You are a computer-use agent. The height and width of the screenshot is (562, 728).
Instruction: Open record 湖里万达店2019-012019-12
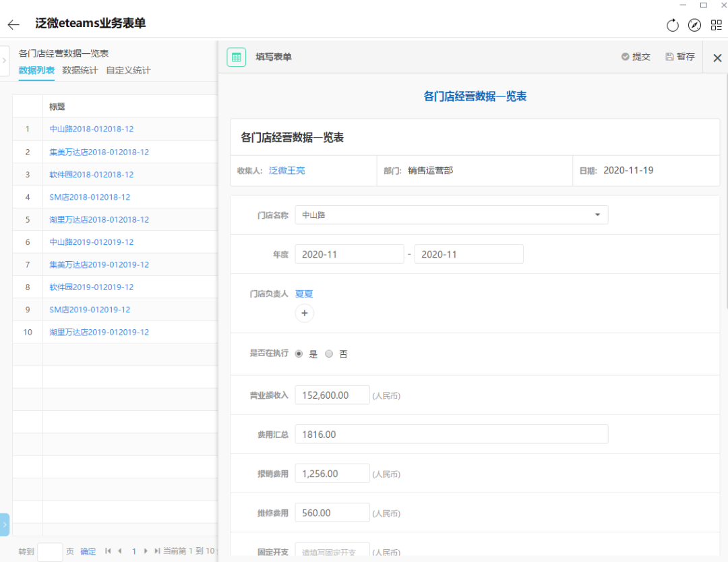99,332
